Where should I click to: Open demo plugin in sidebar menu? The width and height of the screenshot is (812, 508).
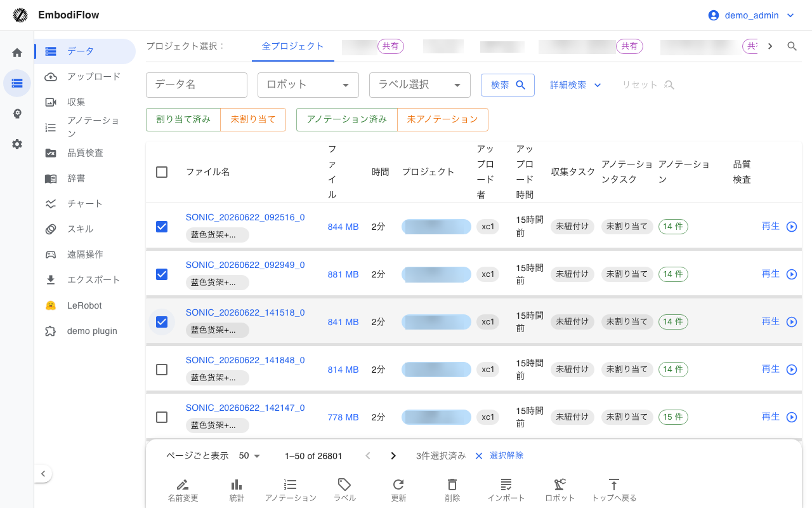tap(85, 331)
